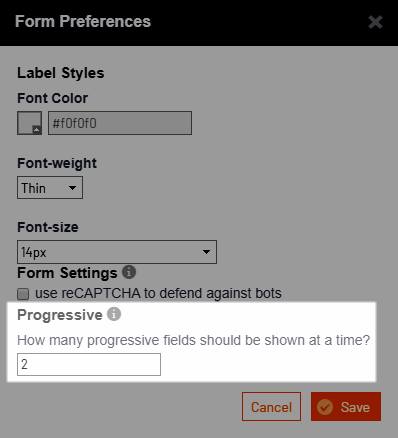The height and width of the screenshot is (438, 398).
Task: Click the Save button
Action: click(x=346, y=407)
